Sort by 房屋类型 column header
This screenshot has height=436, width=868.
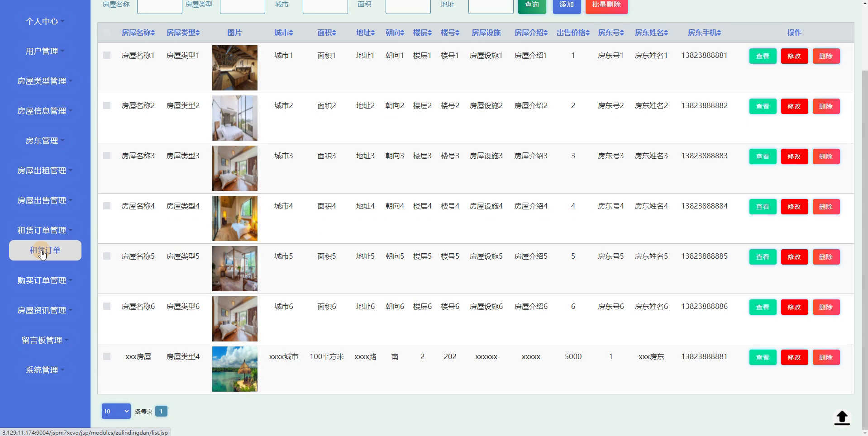click(x=183, y=33)
